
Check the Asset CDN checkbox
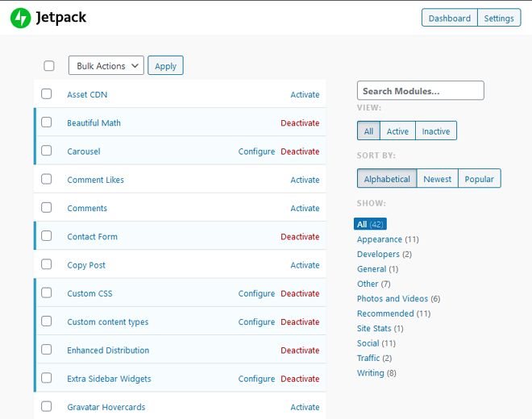(x=47, y=94)
